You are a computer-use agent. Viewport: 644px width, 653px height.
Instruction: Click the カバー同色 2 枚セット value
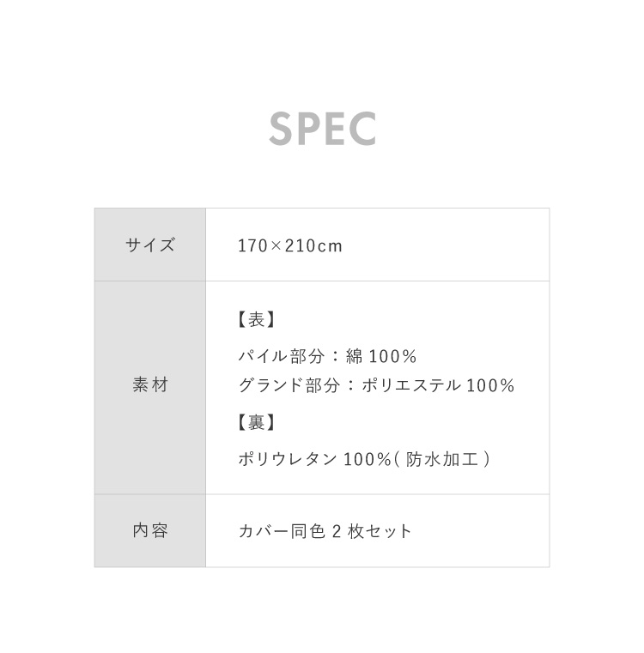325,531
